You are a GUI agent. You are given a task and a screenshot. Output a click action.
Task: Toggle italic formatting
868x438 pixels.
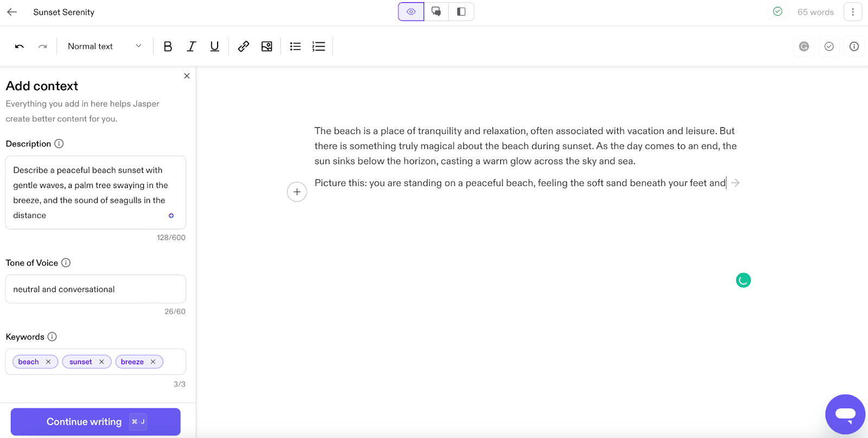[x=191, y=47]
